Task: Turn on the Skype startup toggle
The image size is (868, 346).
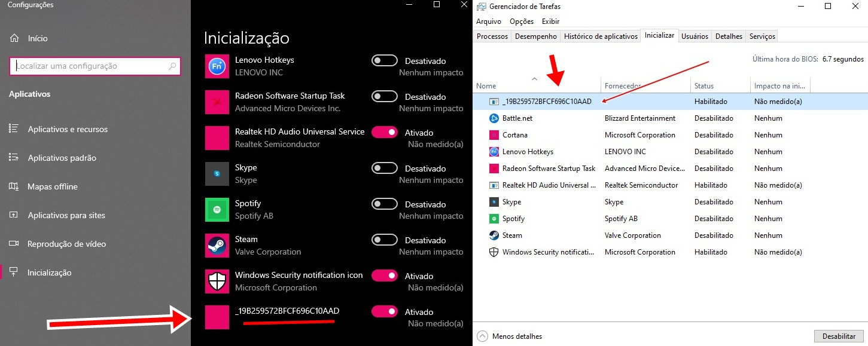Action: pos(385,168)
